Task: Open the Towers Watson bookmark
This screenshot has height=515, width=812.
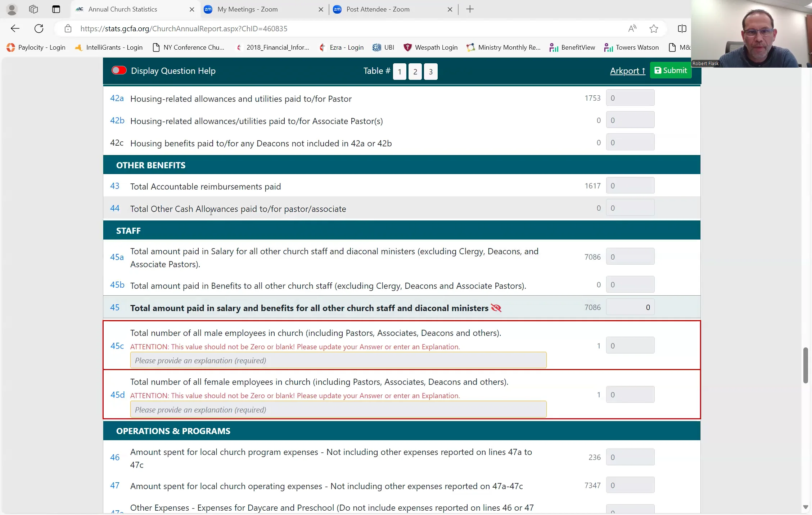Action: click(x=631, y=47)
